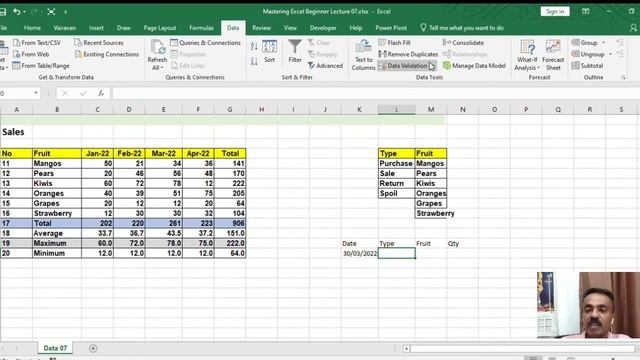Select the Maximum row label cell
Viewport: 640px width, 360px height.
pyautogui.click(x=57, y=243)
